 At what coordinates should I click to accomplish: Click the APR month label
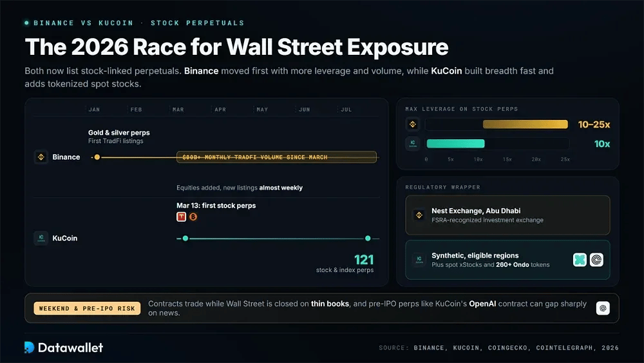220,110
